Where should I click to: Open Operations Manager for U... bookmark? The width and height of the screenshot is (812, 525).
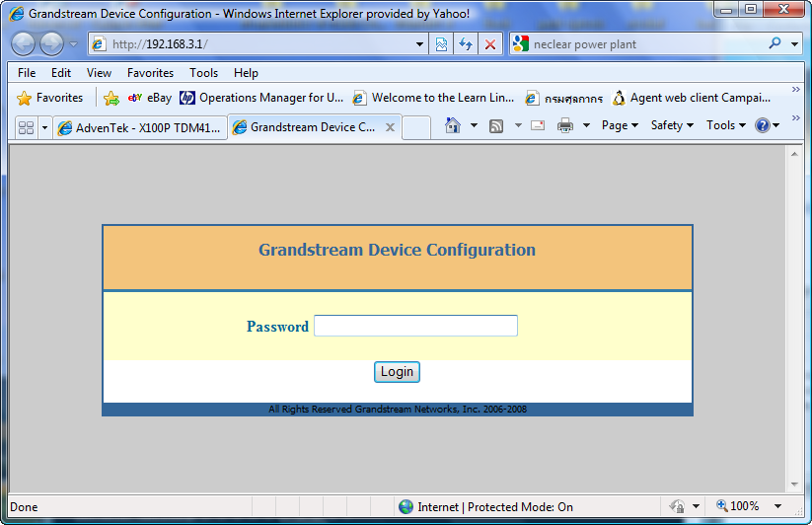coord(261,98)
